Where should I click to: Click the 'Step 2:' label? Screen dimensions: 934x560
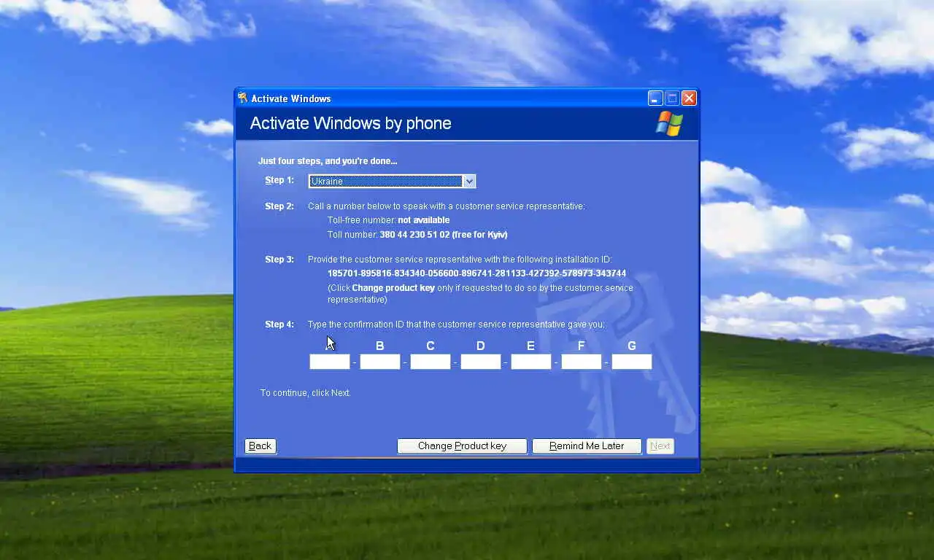279,206
